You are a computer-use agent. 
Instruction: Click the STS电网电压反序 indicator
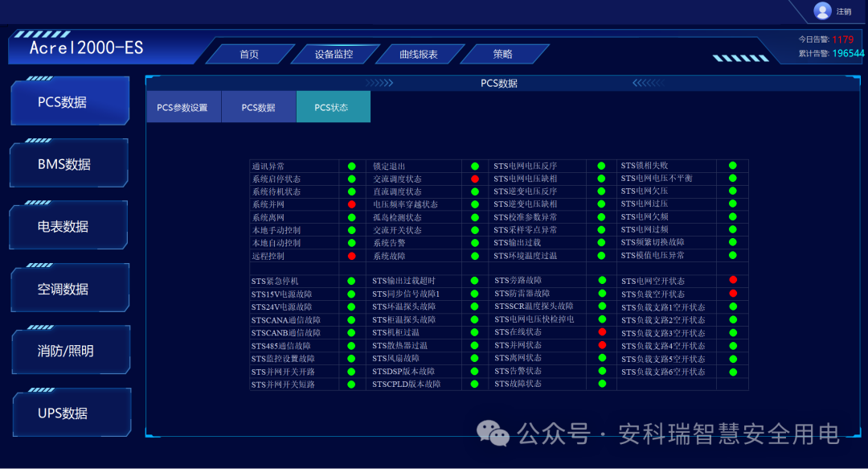(601, 166)
